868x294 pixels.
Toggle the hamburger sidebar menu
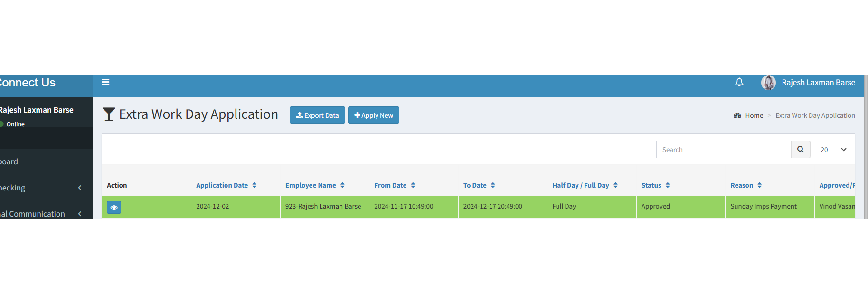pos(105,82)
